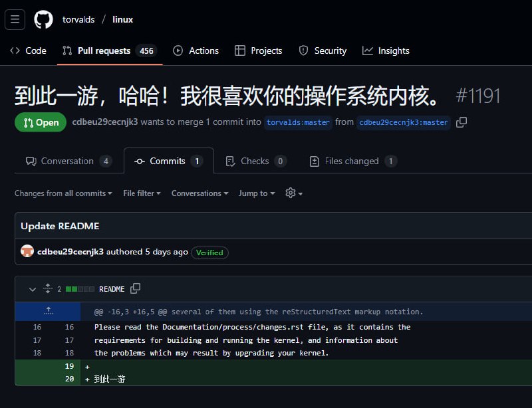Open the hamburger navigation menu
The height and width of the screenshot is (408, 532).
pos(15,19)
